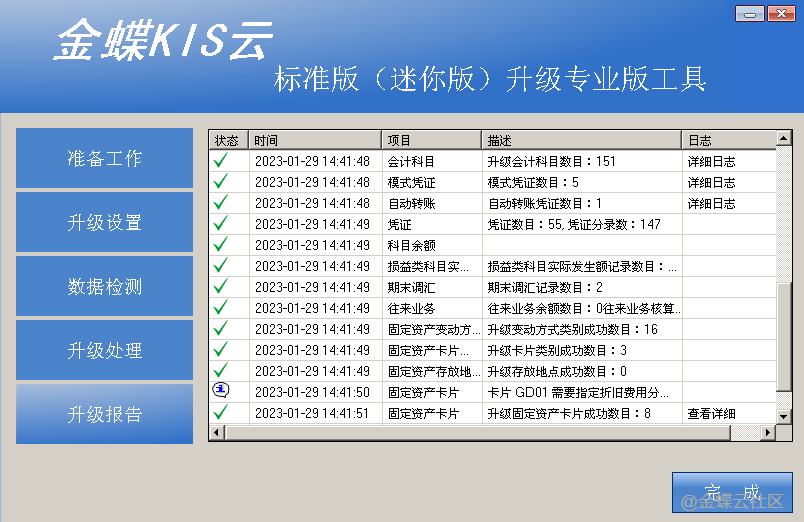Open the 升级报告 sidebar step
This screenshot has height=522, width=804.
click(x=105, y=414)
